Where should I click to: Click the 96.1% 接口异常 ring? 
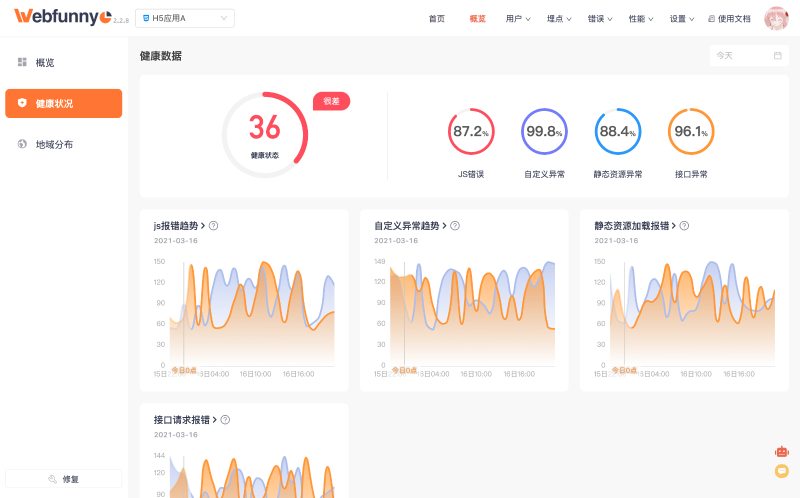point(691,131)
